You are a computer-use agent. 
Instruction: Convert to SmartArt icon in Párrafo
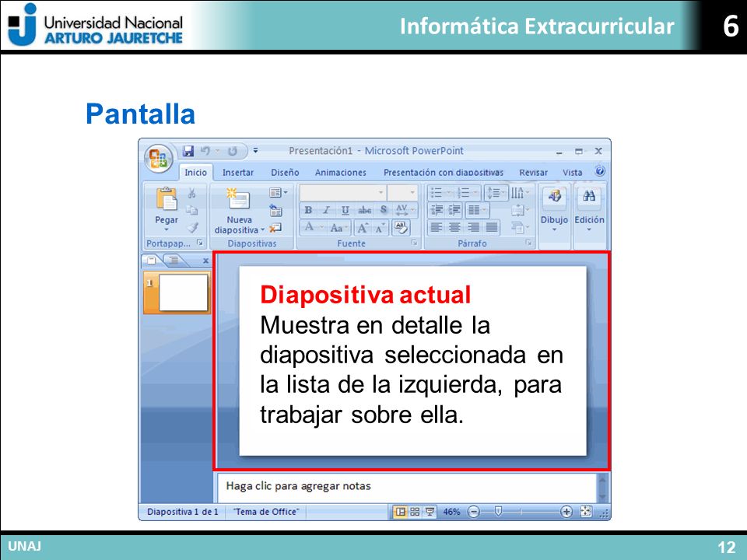pos(521,228)
